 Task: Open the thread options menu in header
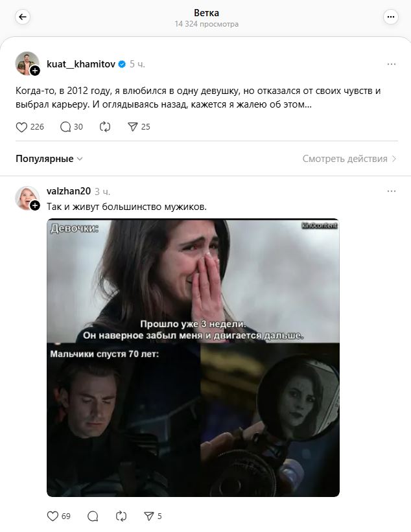point(391,17)
